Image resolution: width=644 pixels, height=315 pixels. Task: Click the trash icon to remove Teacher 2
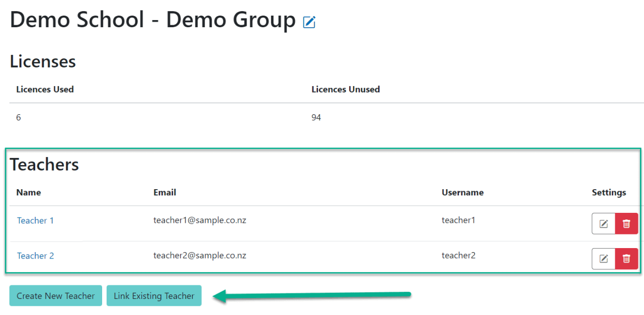[626, 259]
